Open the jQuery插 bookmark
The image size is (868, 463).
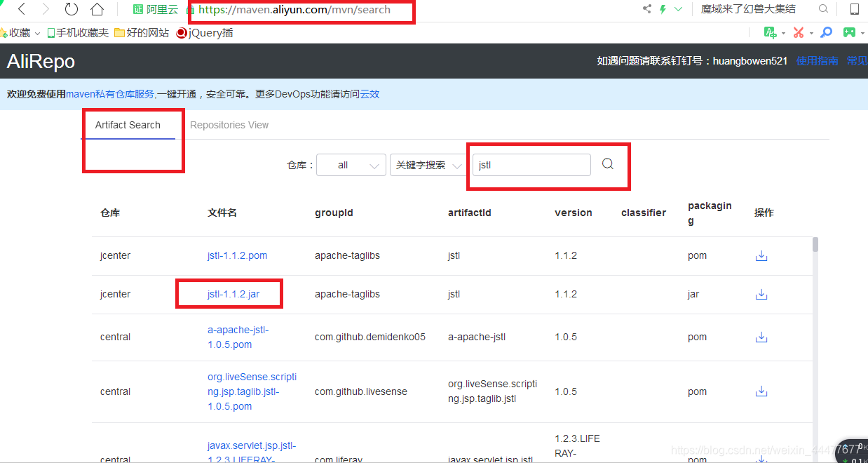point(205,33)
